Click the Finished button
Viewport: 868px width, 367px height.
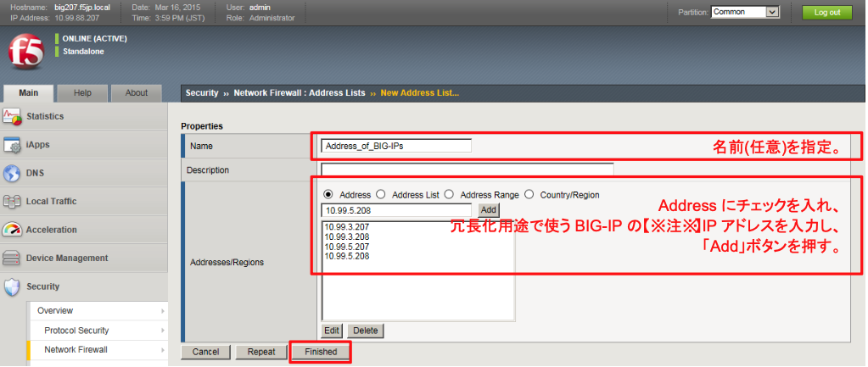[x=321, y=352]
